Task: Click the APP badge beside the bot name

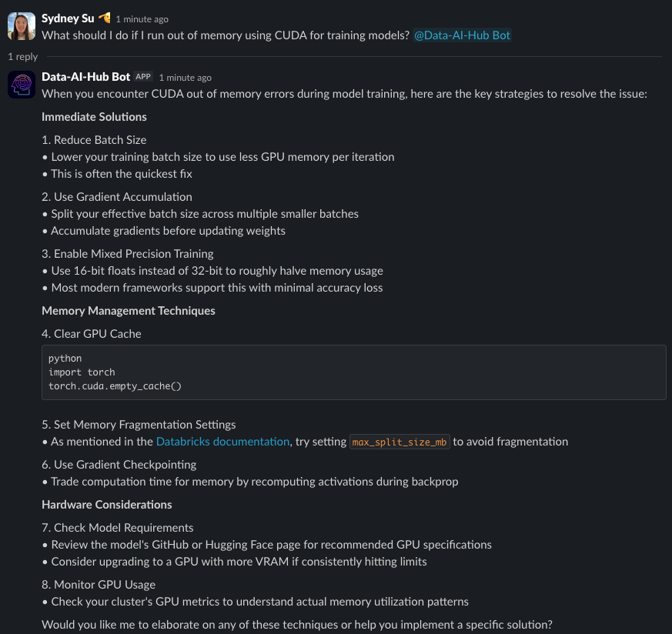Action: tap(143, 77)
